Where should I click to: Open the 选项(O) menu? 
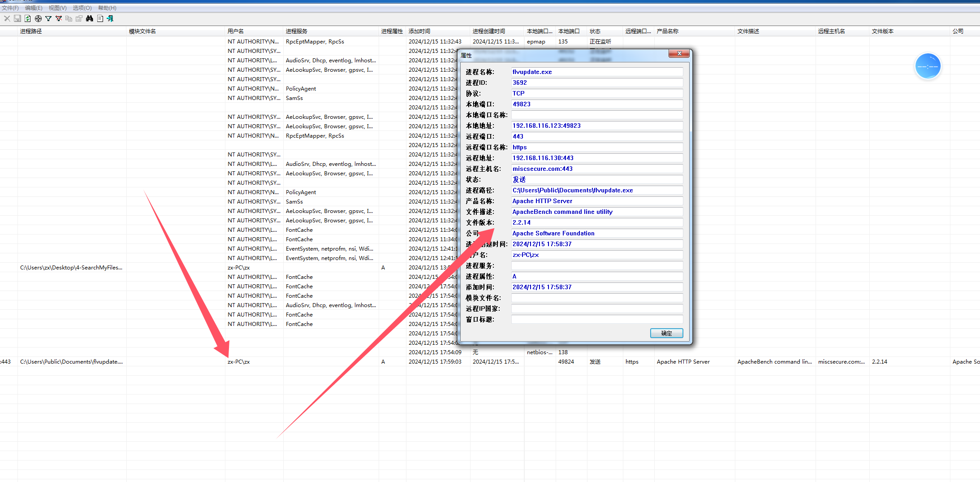pos(82,8)
